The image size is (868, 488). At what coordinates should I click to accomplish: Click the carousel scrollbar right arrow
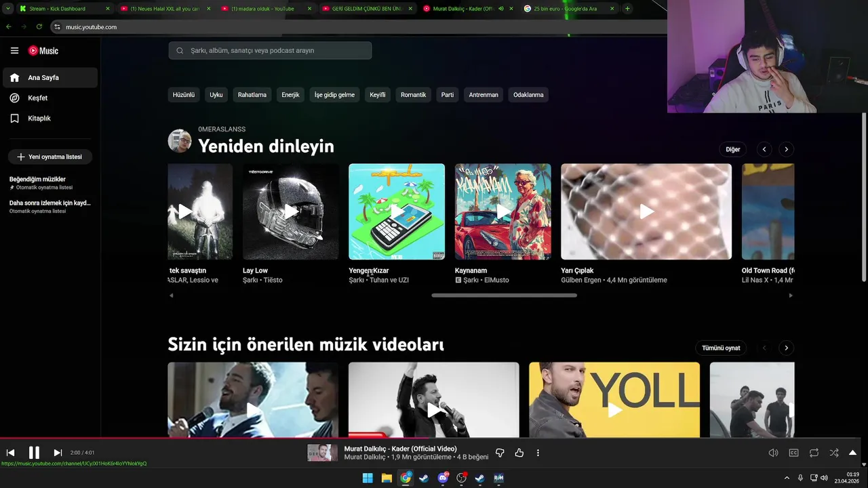(791, 296)
